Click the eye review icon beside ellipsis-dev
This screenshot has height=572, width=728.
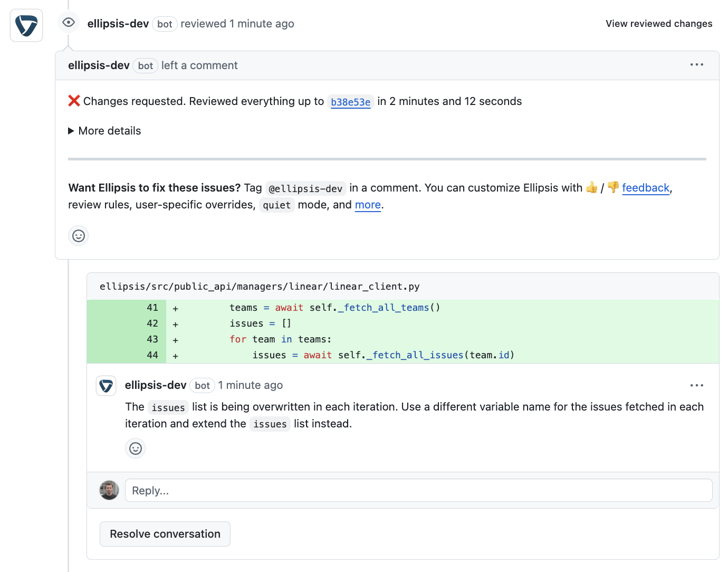coord(68,22)
